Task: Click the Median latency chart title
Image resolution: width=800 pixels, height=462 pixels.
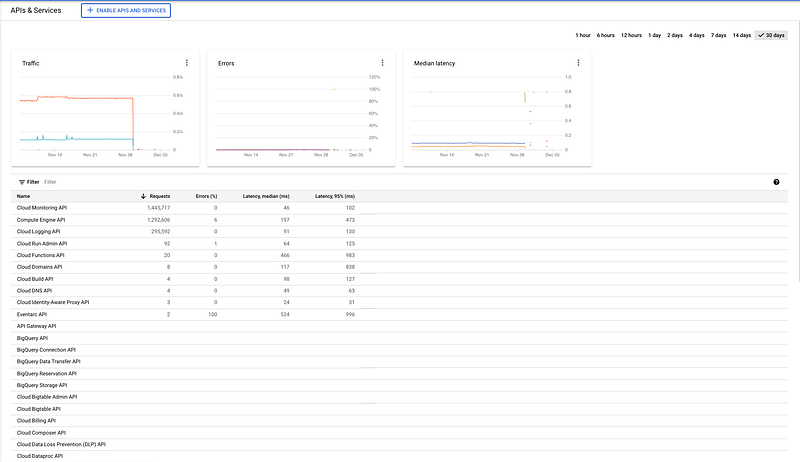Action: pyautogui.click(x=434, y=63)
